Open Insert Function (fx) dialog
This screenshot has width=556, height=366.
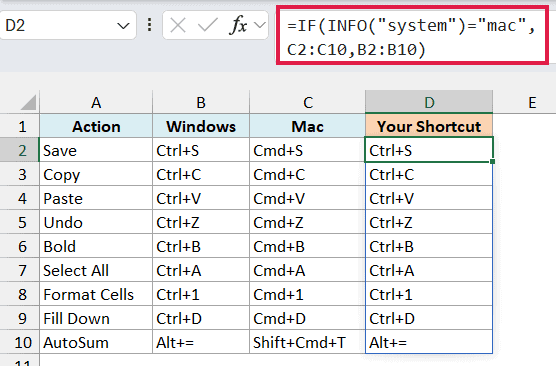pos(238,26)
